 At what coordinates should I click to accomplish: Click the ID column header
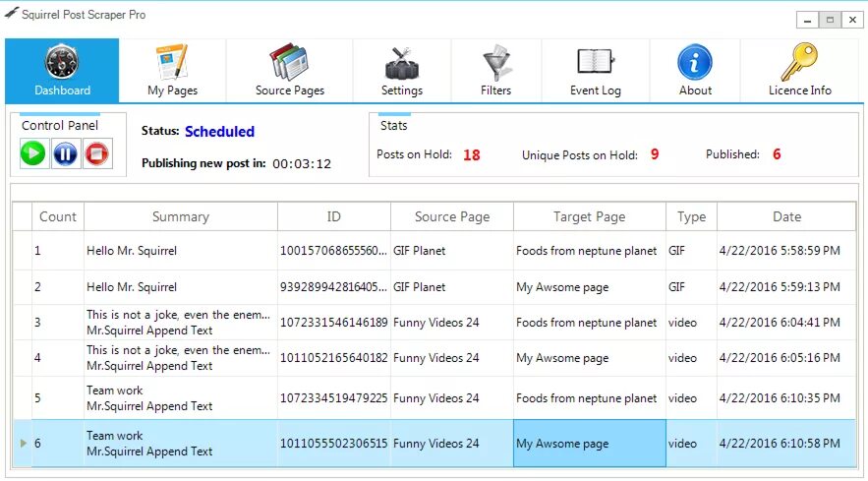[334, 216]
